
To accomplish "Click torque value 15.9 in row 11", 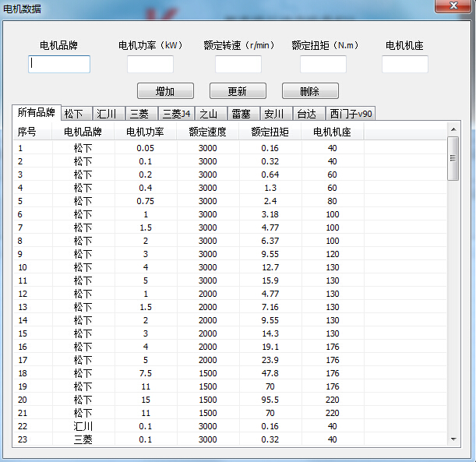I will [x=270, y=280].
